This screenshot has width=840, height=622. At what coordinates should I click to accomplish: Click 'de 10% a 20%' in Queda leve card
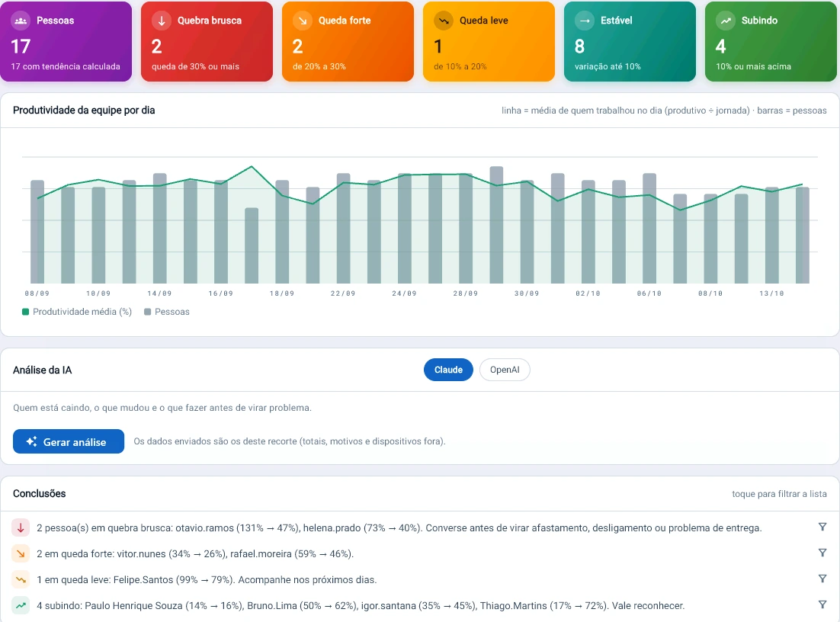460,66
